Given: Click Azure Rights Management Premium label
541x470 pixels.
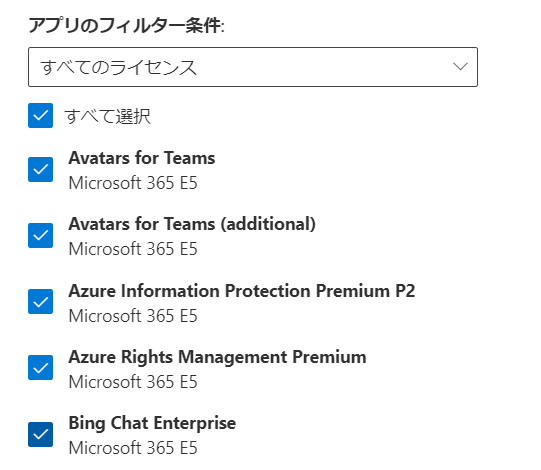Looking at the screenshot, I should click(217, 357).
